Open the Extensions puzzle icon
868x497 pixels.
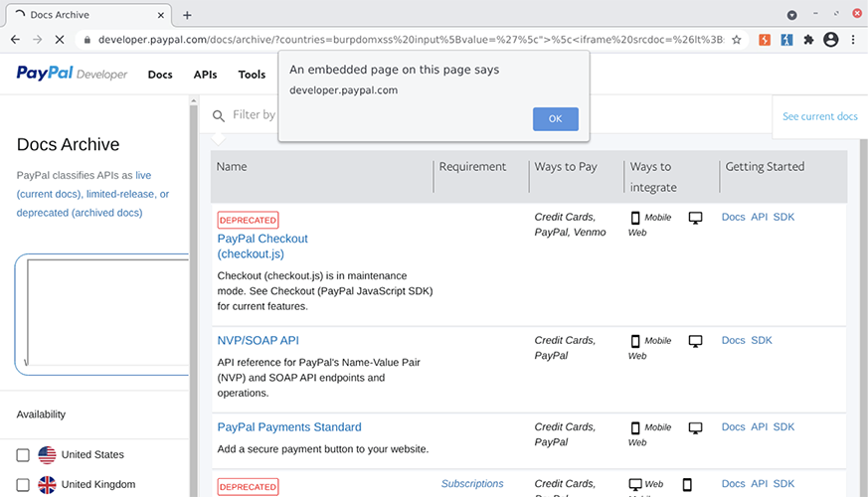point(808,40)
